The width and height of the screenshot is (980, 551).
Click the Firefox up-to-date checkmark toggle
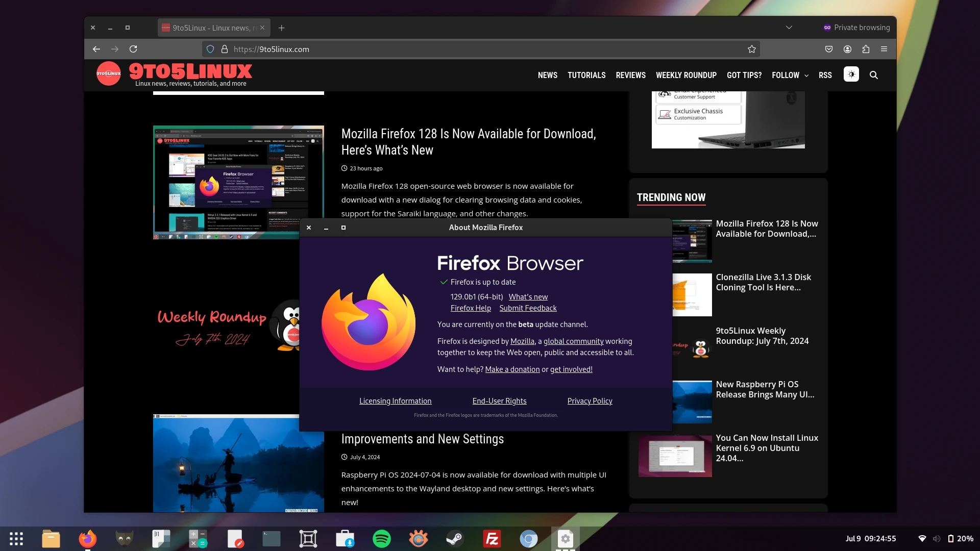pos(442,281)
